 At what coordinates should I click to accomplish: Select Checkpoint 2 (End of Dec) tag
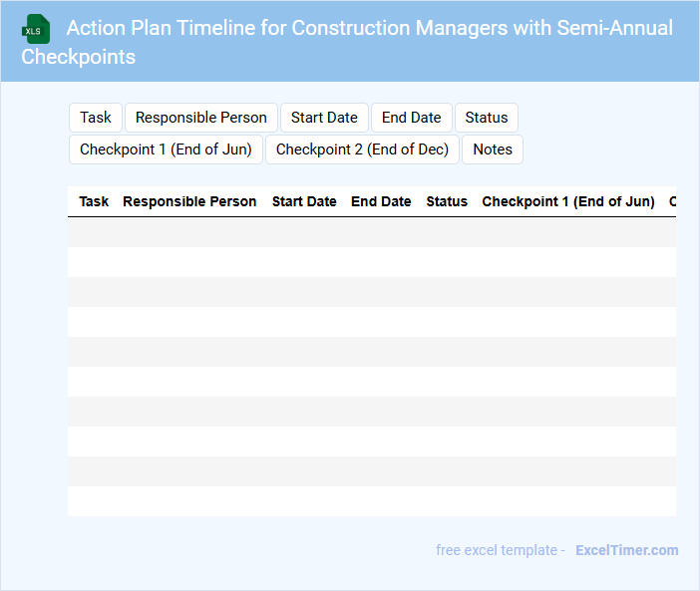pyautogui.click(x=362, y=149)
